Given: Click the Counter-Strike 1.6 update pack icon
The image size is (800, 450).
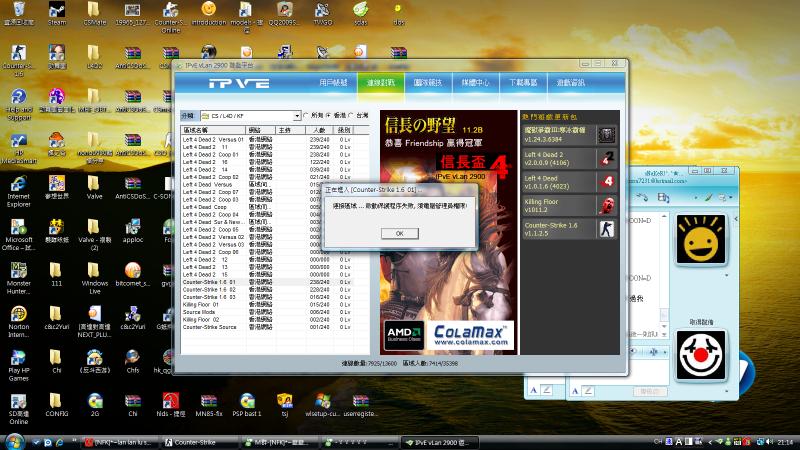Looking at the screenshot, I should 606,228.
